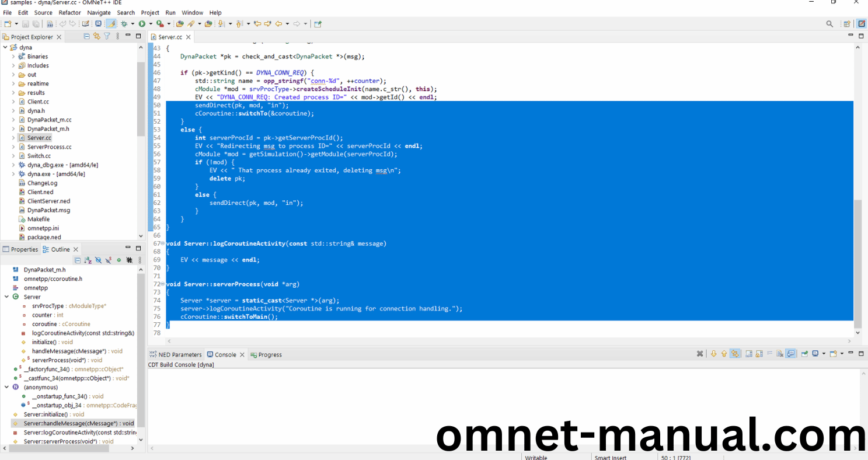Open the Run button dropdown arrow
This screenshot has height=460, width=868.
(x=151, y=24)
